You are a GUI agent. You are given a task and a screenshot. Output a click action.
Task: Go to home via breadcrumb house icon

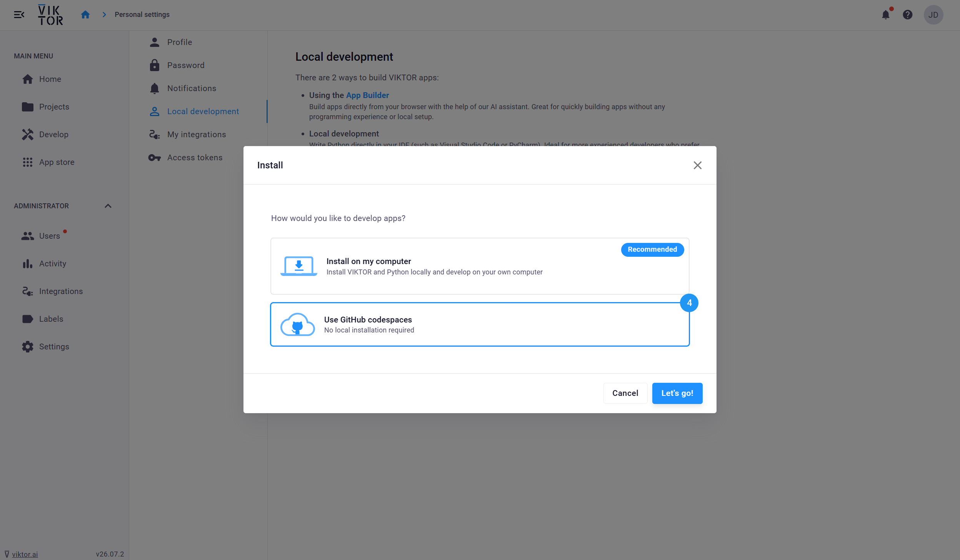pos(85,15)
